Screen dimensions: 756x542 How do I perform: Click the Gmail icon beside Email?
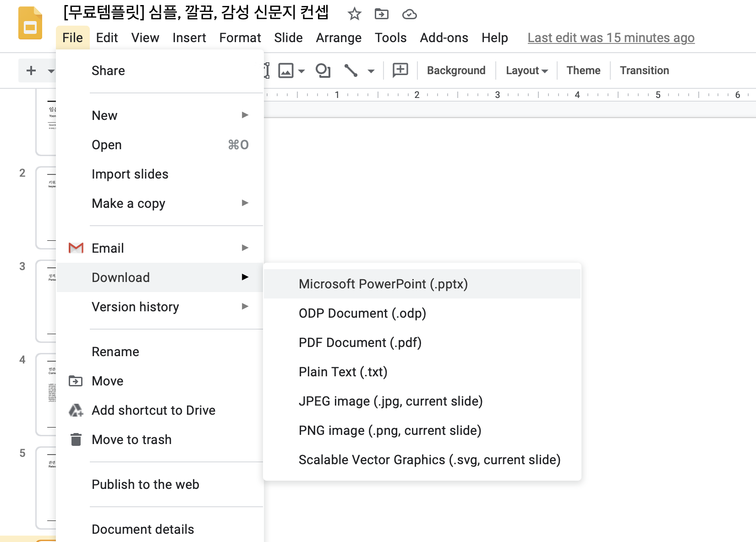tap(76, 248)
